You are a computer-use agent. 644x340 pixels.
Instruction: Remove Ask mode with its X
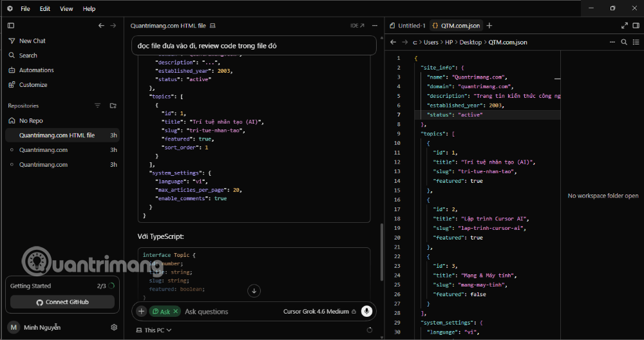(x=175, y=311)
